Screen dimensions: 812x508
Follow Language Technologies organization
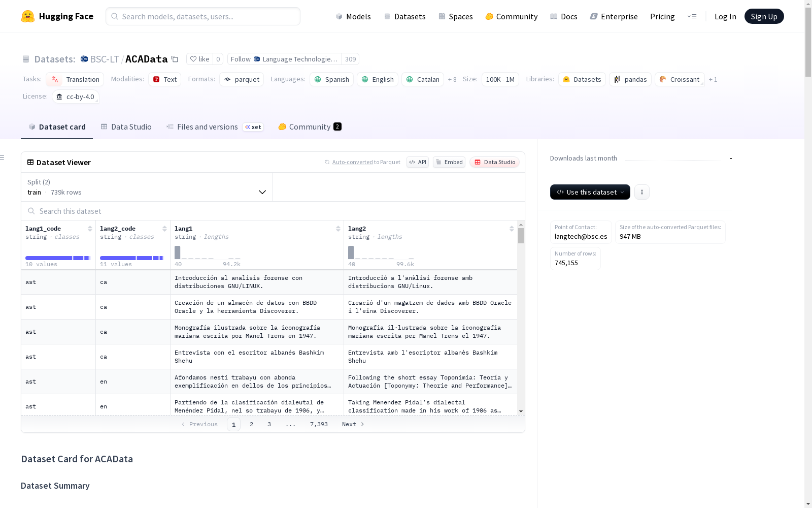click(285, 59)
